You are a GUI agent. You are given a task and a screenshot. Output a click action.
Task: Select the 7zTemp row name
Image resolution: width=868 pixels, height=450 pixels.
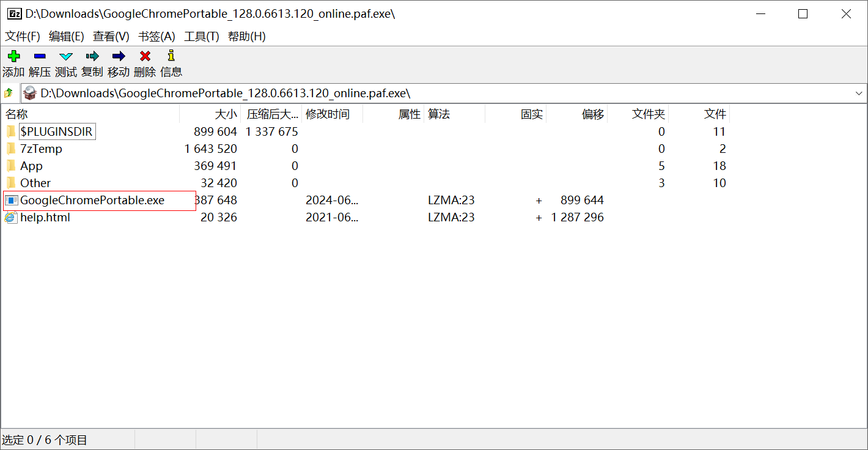click(41, 149)
